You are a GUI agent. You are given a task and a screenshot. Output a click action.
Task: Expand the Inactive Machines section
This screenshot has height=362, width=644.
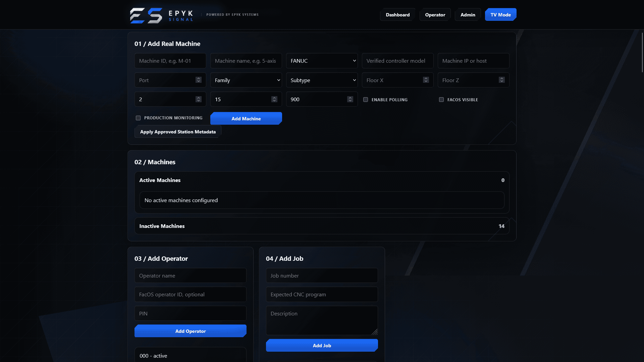[x=322, y=226]
